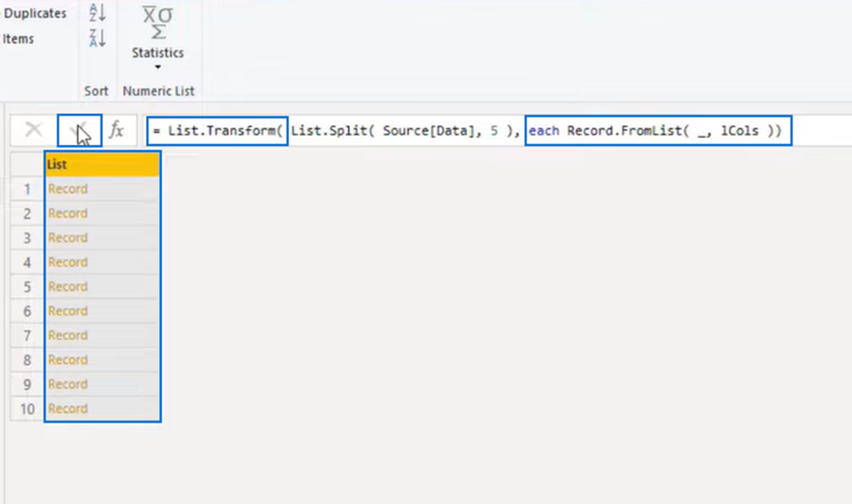Open the Record in row 6
This screenshot has width=852, height=504.
[x=68, y=311]
